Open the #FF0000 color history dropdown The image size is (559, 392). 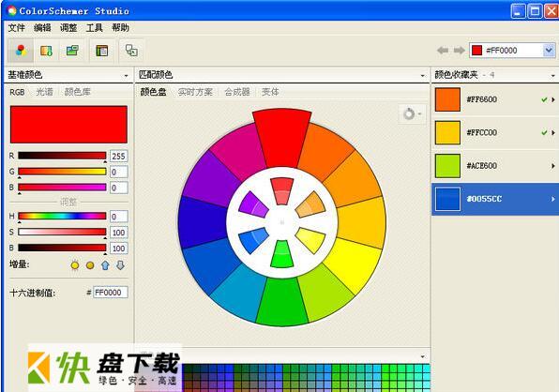pos(549,51)
